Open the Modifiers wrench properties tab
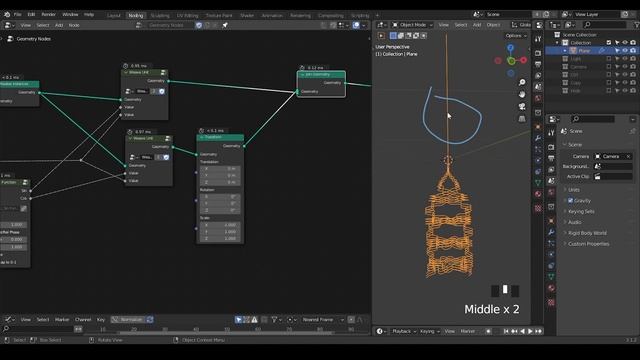 [x=551, y=232]
